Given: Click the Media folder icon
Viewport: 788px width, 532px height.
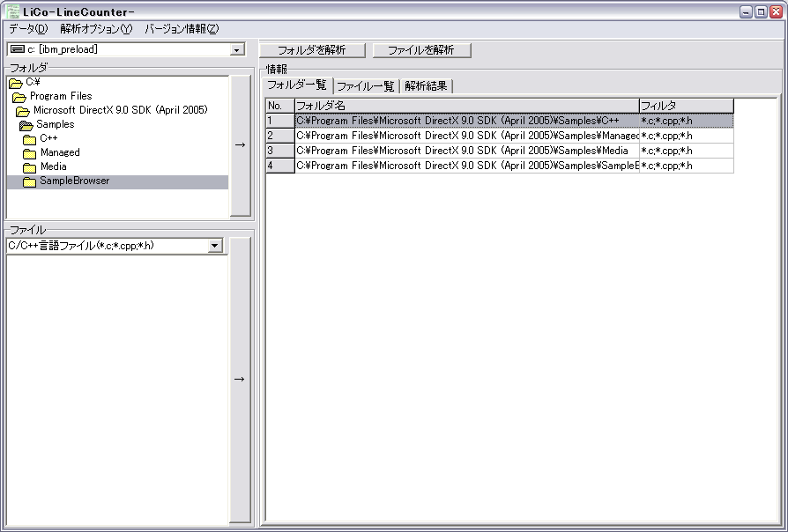Looking at the screenshot, I should point(30,166).
